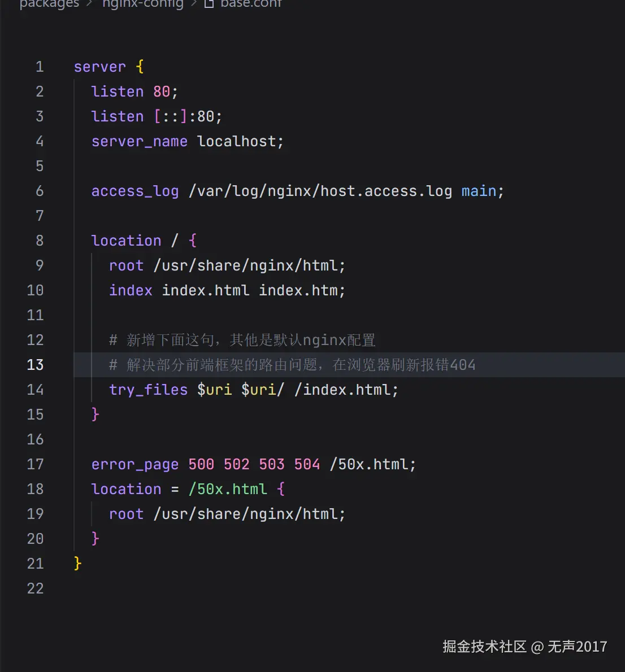Click the closing brace on line 15
The image size is (625, 672).
(x=95, y=414)
